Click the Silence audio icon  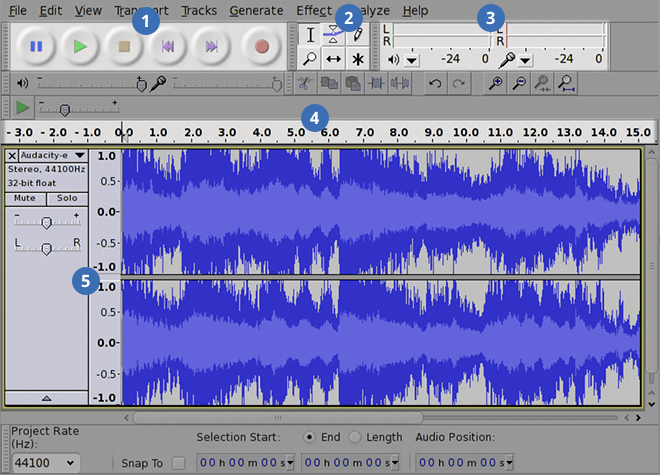click(399, 83)
